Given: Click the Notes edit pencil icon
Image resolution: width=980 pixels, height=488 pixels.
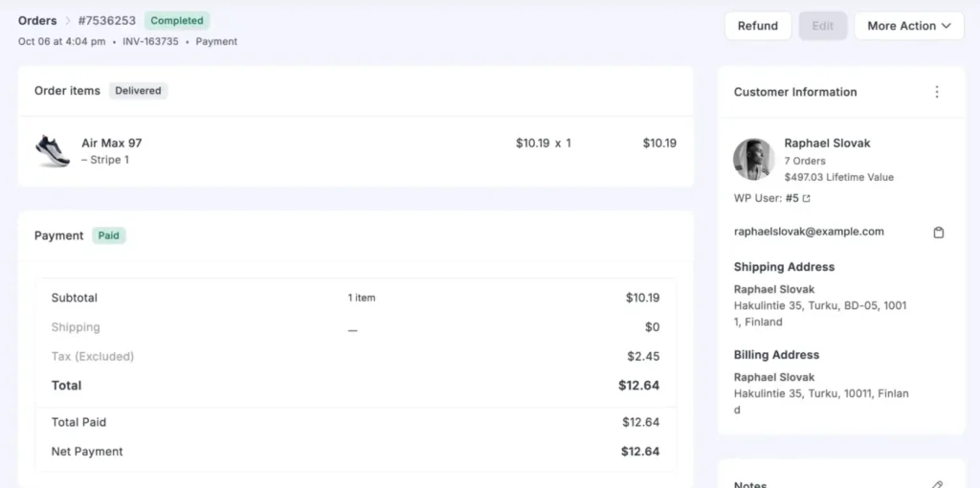Looking at the screenshot, I should [938, 485].
